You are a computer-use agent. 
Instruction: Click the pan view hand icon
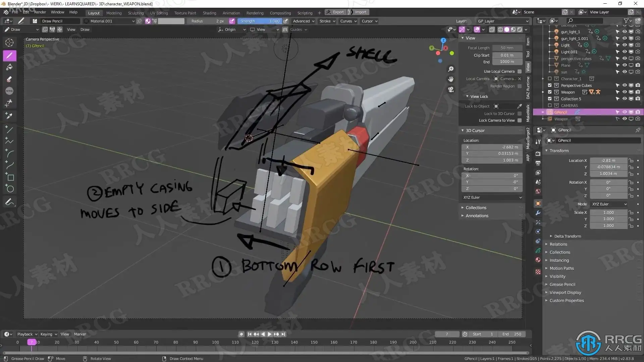[x=451, y=79]
